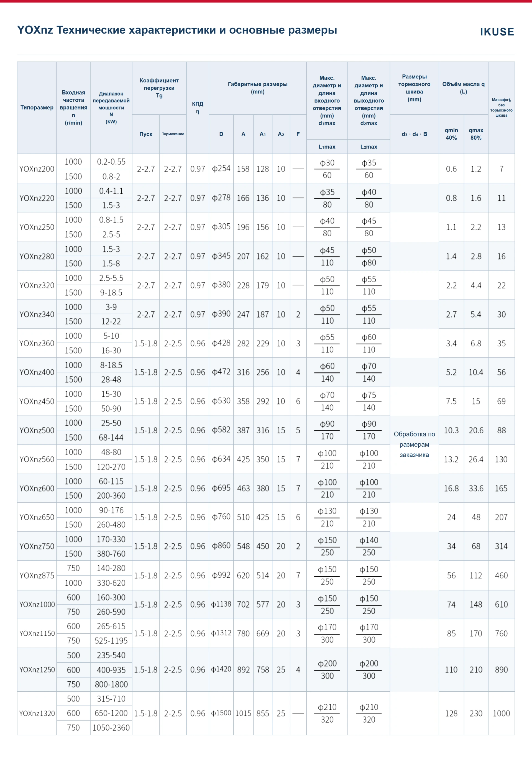Select the YOXnz560 model cell
This screenshot has height=762, width=532.
pos(37,459)
